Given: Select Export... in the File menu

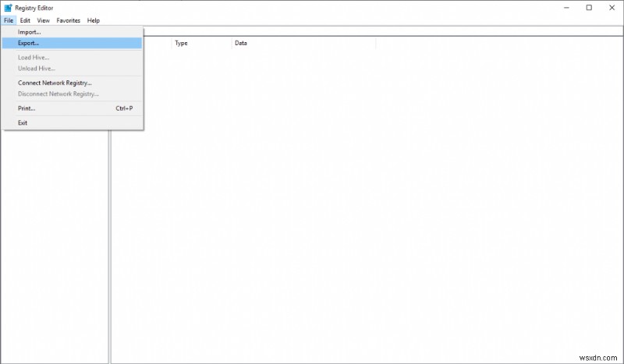Looking at the screenshot, I should [72, 43].
